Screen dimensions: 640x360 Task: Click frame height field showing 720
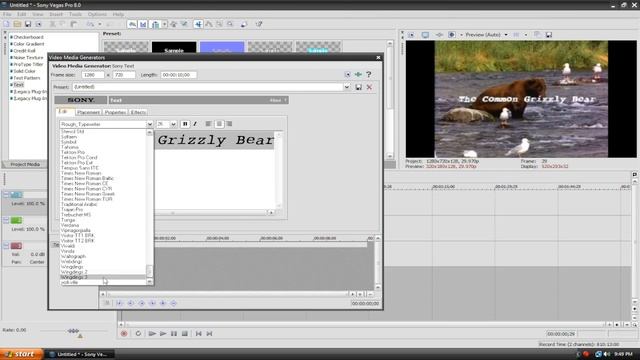coord(124,75)
